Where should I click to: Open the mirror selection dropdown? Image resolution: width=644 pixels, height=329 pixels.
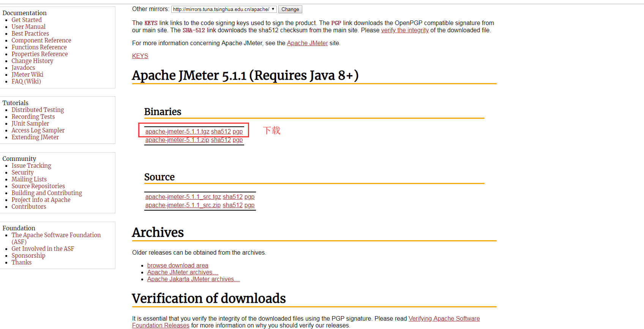(224, 9)
